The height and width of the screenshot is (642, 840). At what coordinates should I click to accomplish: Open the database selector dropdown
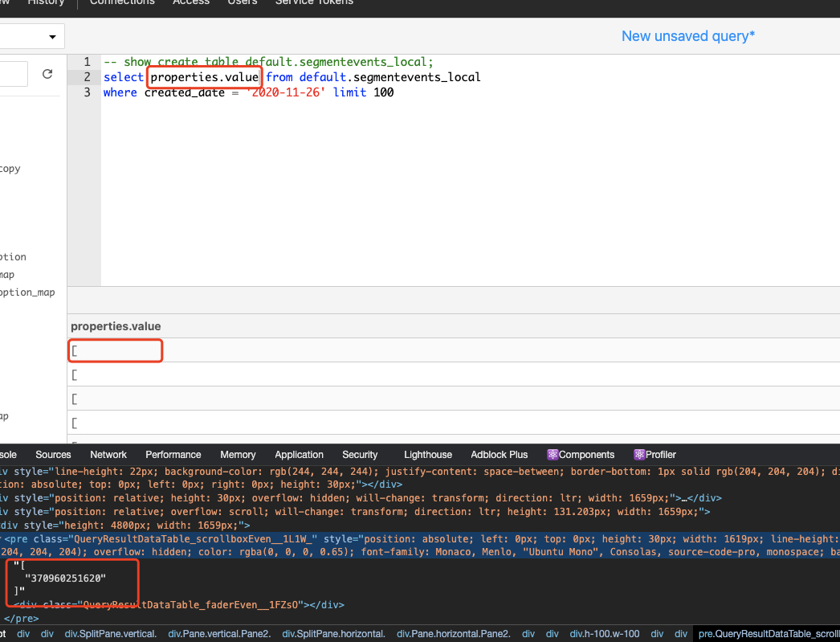click(32, 36)
